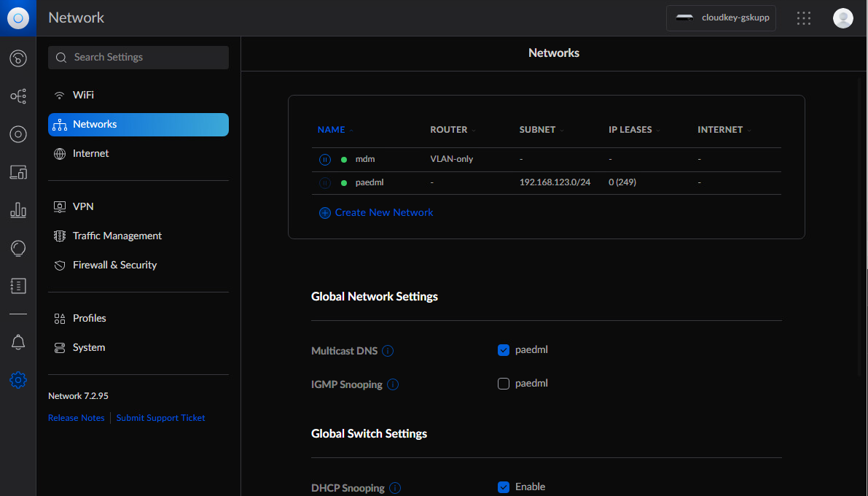Sort networks by Subnet column
Image resolution: width=868 pixels, height=496 pixels.
[x=541, y=130]
